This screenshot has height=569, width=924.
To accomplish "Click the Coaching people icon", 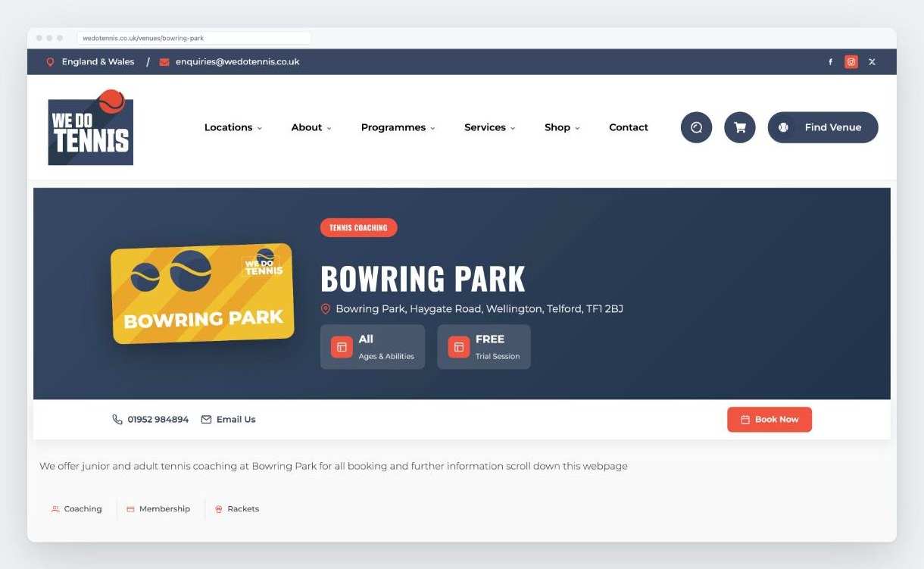I will click(55, 509).
